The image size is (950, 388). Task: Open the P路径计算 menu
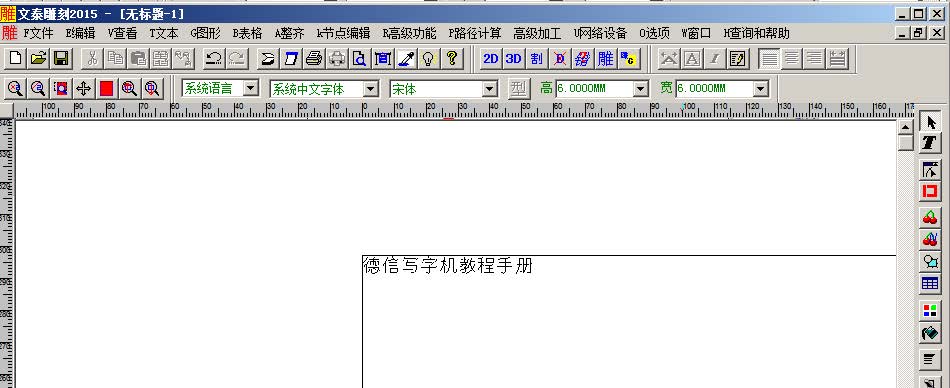[x=474, y=33]
